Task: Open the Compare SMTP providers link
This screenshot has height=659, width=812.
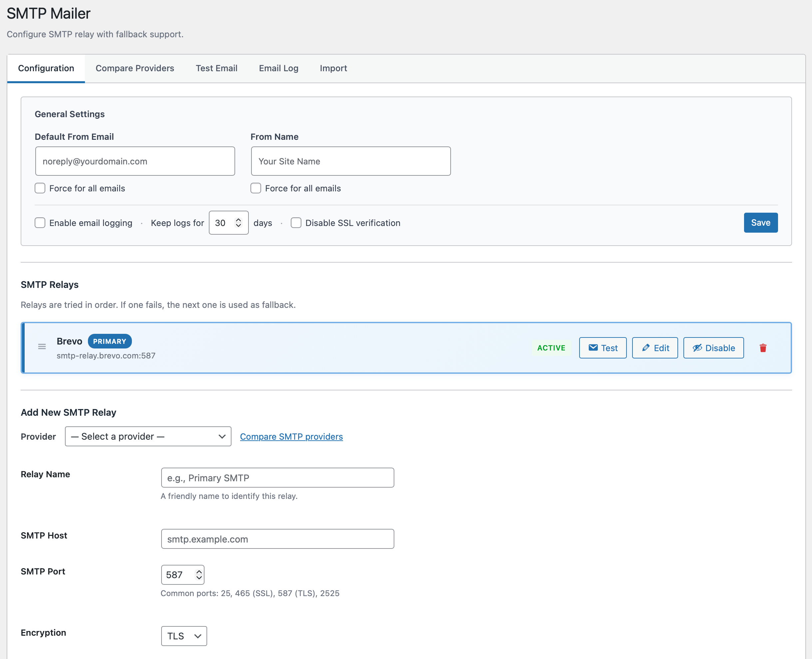Action: click(291, 436)
